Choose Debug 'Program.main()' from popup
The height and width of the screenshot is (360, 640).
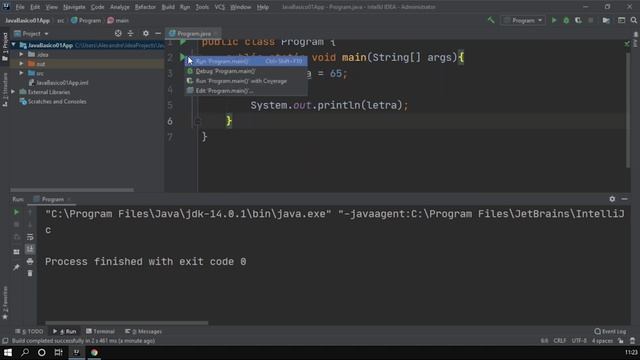[x=246, y=71]
